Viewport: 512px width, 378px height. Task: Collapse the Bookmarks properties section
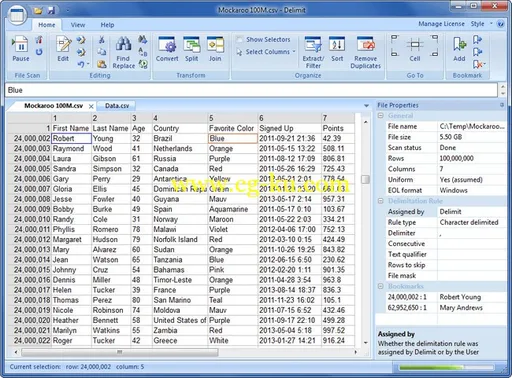pos(381,286)
